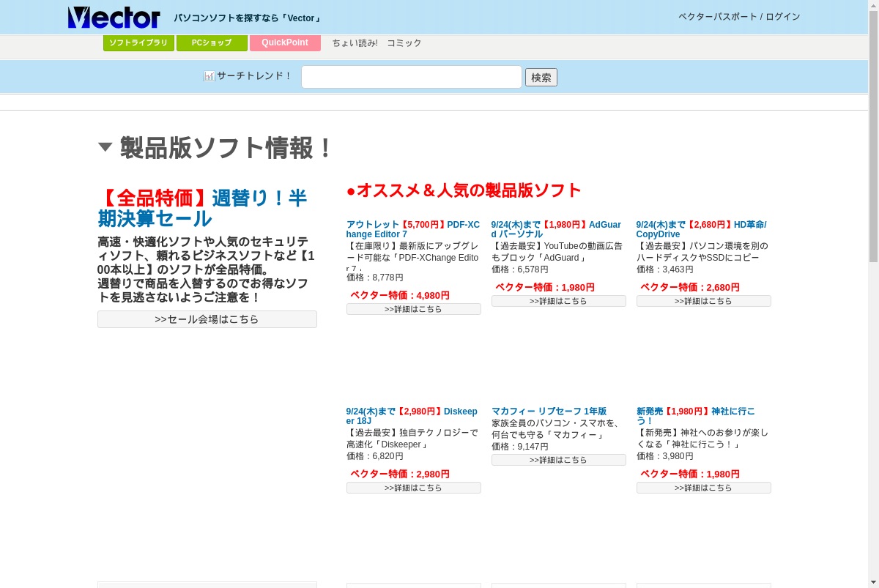
Task: Open the ちょい読み! link
Action: tap(355, 43)
